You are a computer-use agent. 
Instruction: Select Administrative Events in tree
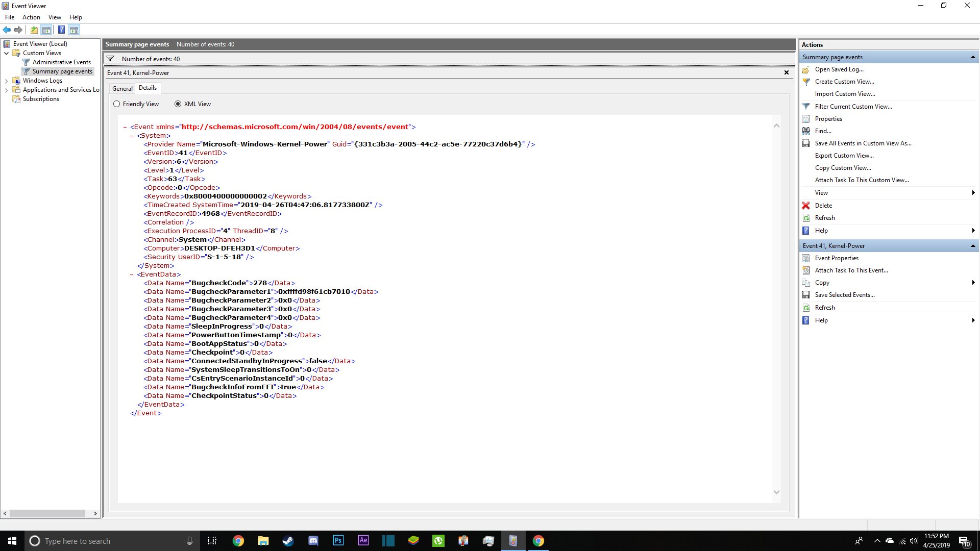coord(61,62)
